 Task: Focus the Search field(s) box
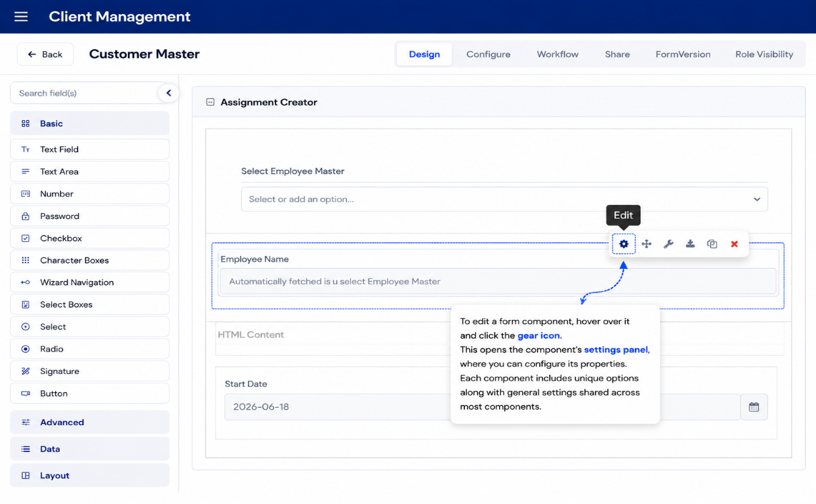coord(84,93)
